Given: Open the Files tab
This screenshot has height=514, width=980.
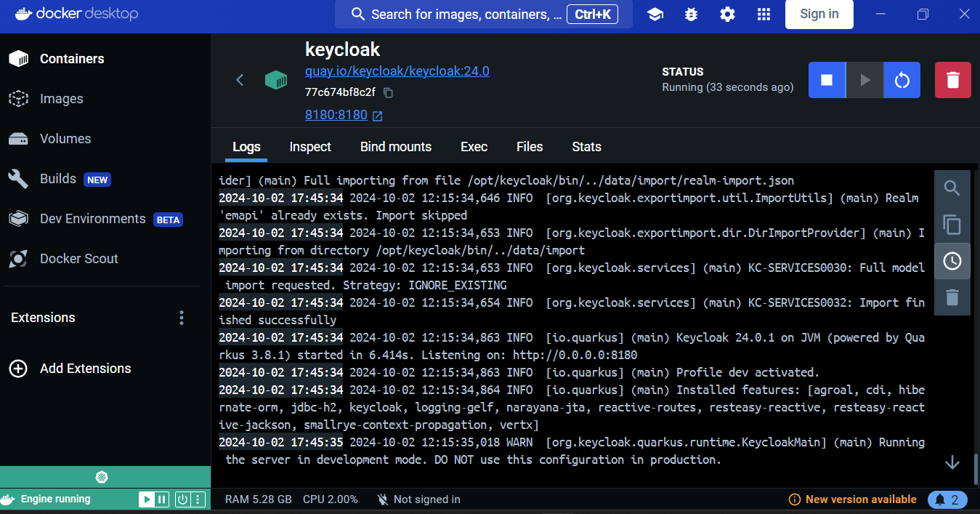Looking at the screenshot, I should click(x=530, y=147).
